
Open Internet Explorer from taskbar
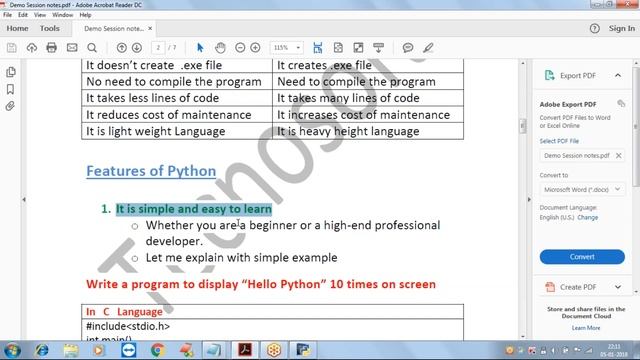tap(42, 350)
